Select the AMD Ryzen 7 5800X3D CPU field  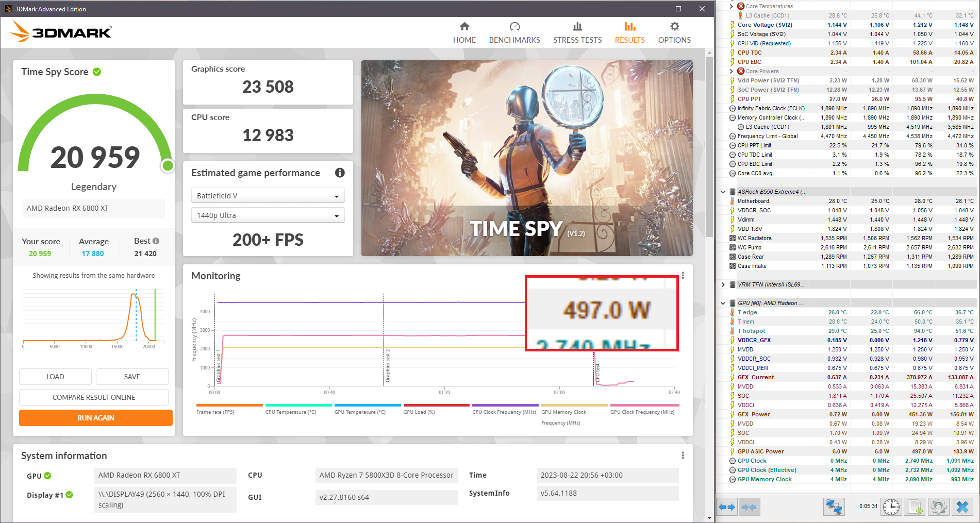pyautogui.click(x=386, y=475)
